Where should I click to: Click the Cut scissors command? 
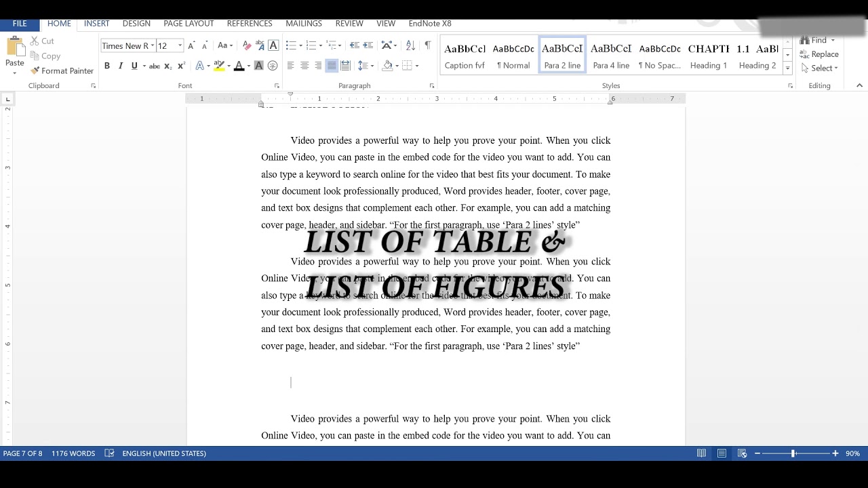(x=42, y=41)
